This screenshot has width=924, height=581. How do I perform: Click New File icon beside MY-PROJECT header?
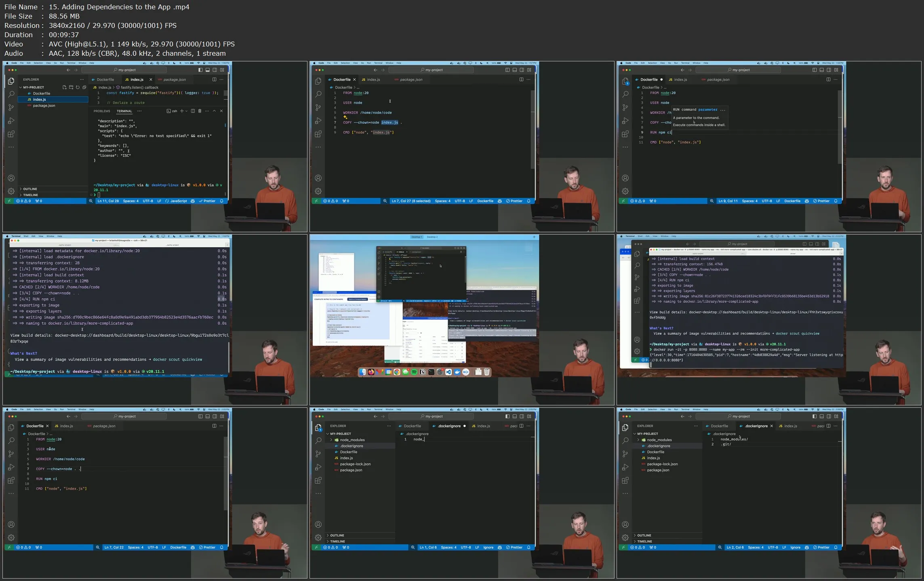tap(64, 87)
